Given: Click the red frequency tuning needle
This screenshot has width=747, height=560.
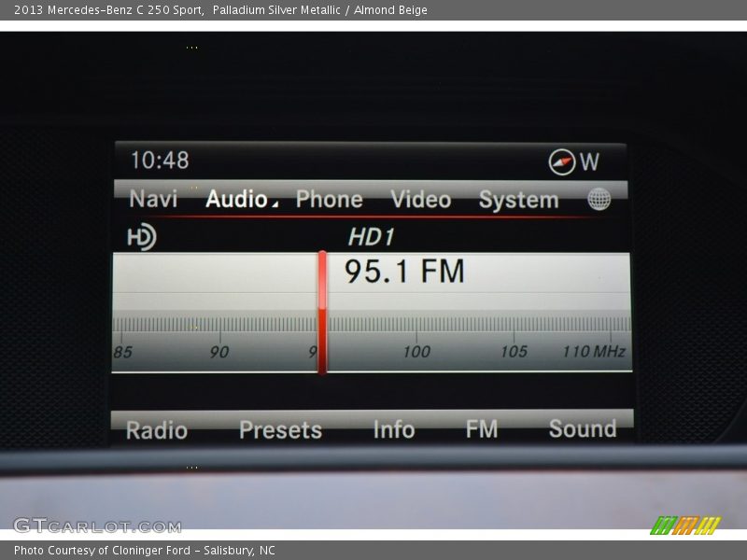Looking at the screenshot, I should (x=322, y=313).
